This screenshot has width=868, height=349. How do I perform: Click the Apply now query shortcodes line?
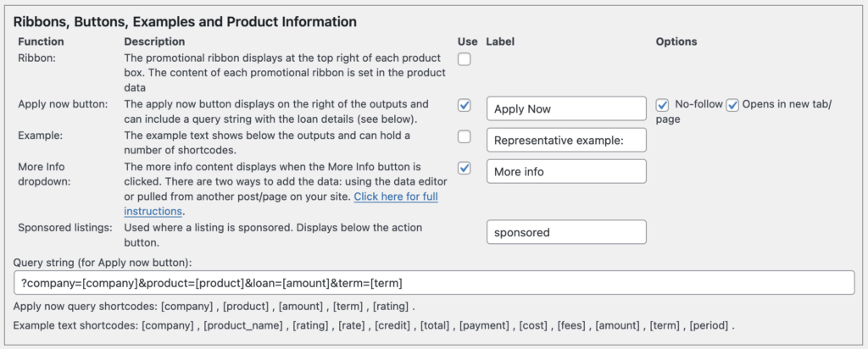214,306
